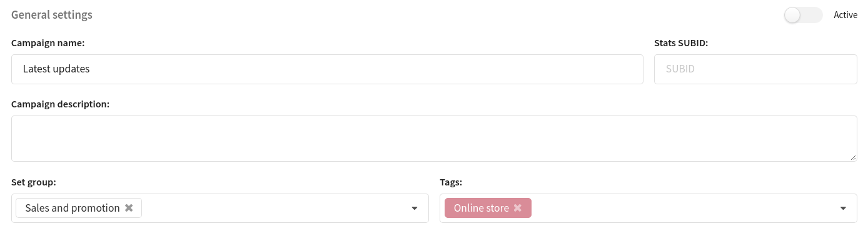Expand the Set group dropdown arrow

[x=414, y=209]
